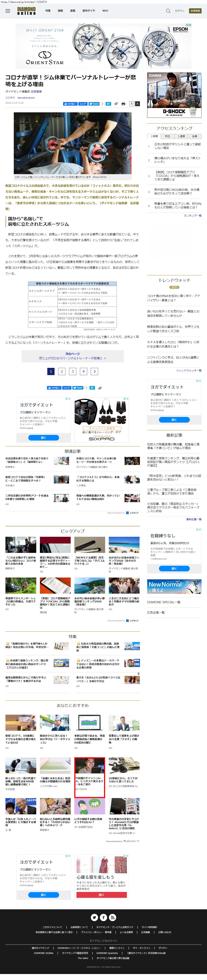Click the search magnifier icon
Viewport: 207px width, 980px height.
168,11
